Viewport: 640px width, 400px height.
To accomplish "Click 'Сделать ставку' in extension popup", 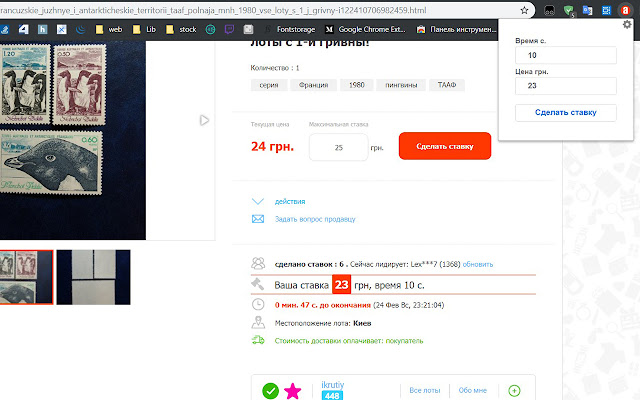I will tap(566, 113).
